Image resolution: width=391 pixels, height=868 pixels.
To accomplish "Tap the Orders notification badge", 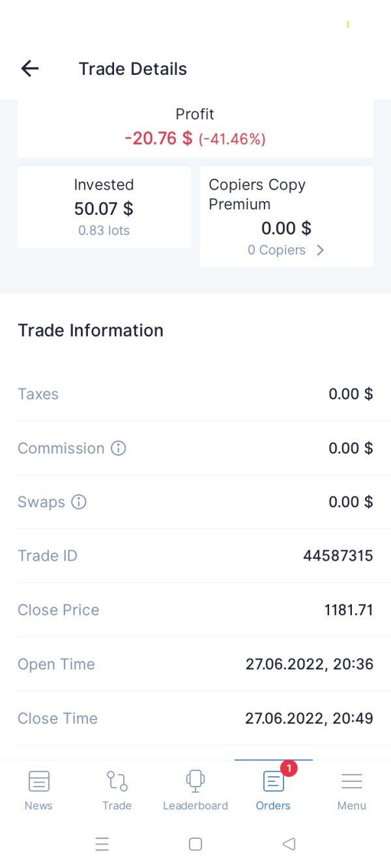I will [289, 769].
